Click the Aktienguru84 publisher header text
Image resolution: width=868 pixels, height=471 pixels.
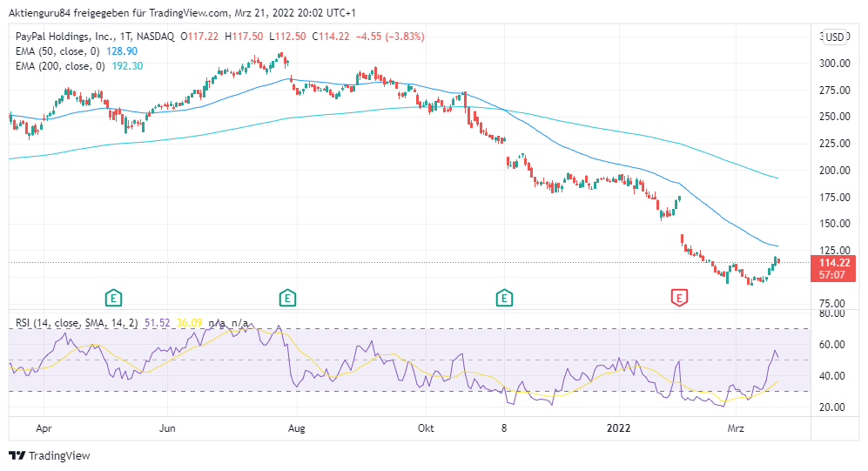182,13
